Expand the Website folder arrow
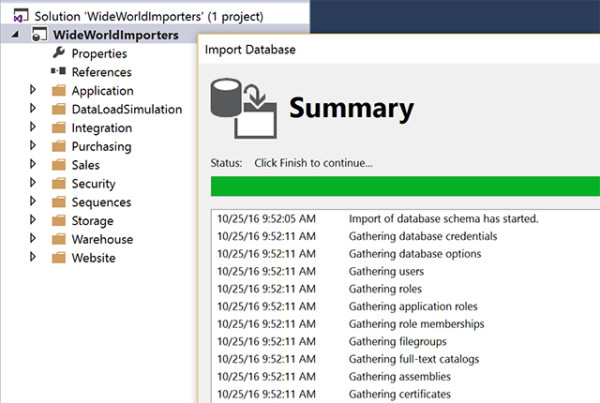Screen dimensions: 600x403 tap(33, 258)
